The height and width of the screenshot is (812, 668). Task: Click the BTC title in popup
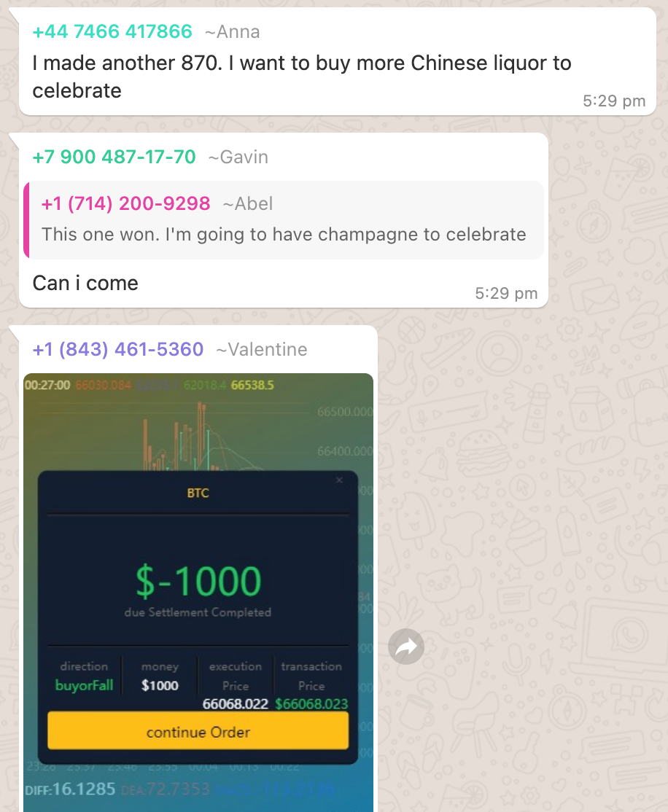(x=198, y=493)
